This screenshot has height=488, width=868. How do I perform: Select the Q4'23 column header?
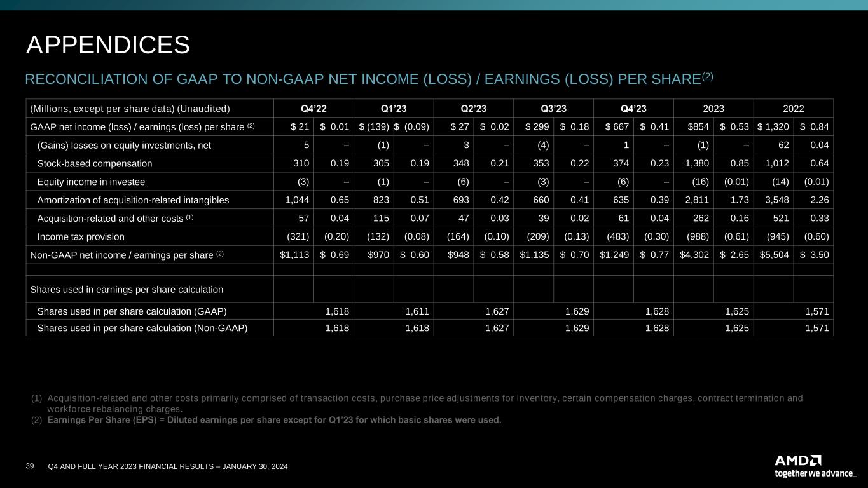pyautogui.click(x=633, y=107)
